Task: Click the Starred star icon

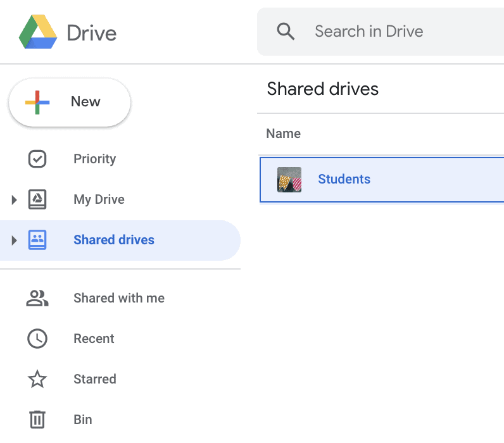Action: pyautogui.click(x=37, y=379)
